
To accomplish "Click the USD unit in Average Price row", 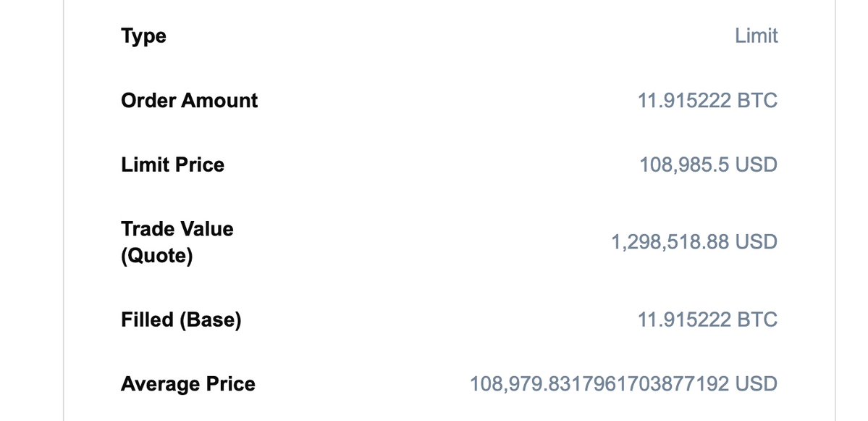I will [x=757, y=383].
